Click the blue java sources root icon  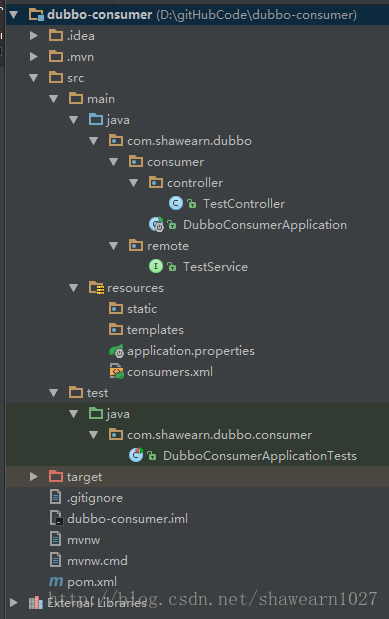click(x=96, y=119)
